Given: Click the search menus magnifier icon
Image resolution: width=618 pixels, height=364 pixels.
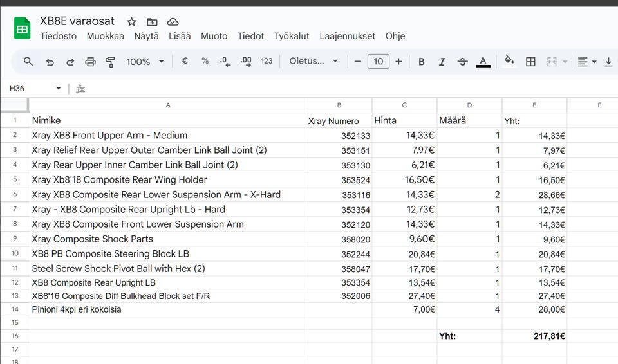Looking at the screenshot, I should [28, 62].
